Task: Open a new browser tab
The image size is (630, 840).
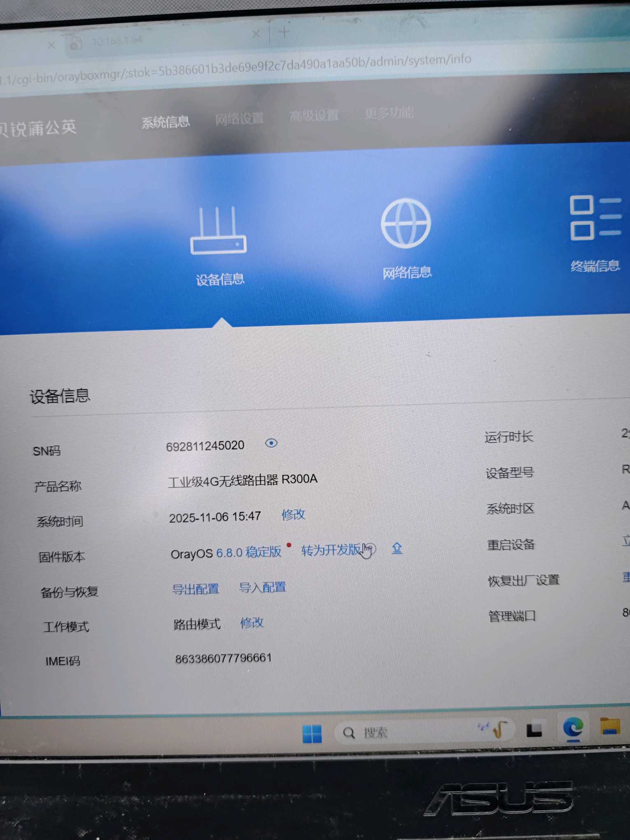Action: pyautogui.click(x=284, y=32)
